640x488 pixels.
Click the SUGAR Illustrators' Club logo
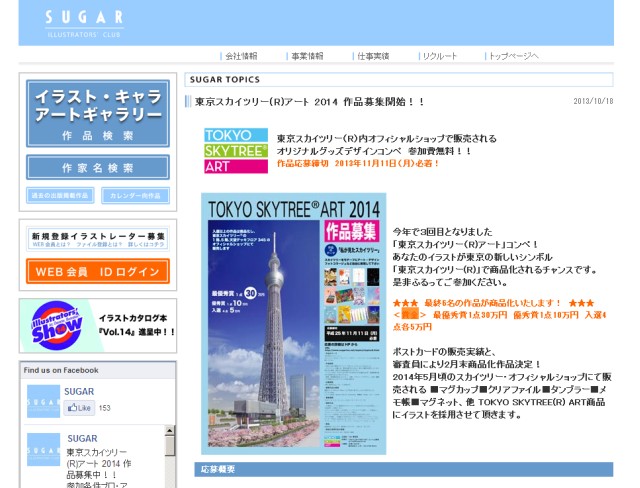[84, 24]
